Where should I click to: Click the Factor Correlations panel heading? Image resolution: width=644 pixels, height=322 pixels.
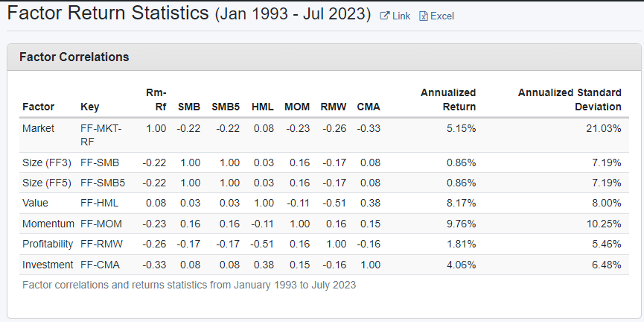point(74,57)
